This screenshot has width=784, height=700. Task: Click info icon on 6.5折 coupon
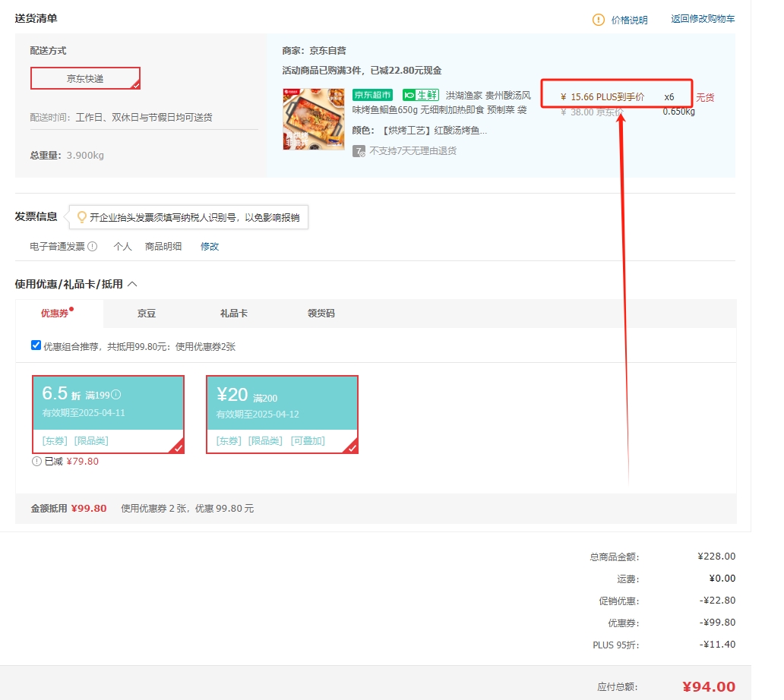[116, 395]
